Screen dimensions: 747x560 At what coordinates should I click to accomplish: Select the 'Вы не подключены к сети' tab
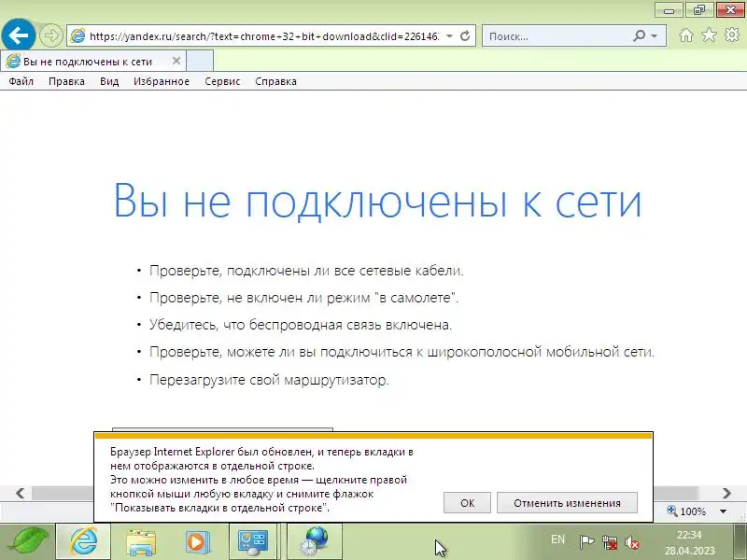(93, 61)
